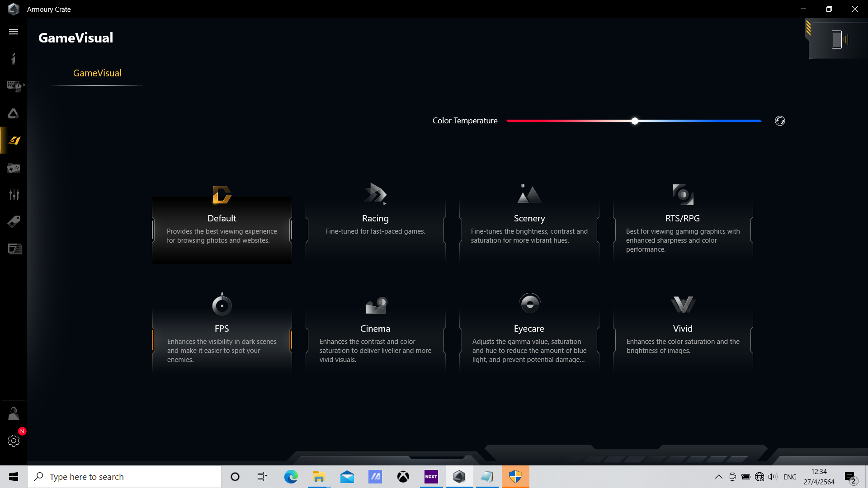
Task: Open the hamburger menu in the sidebar
Action: pos(14,32)
